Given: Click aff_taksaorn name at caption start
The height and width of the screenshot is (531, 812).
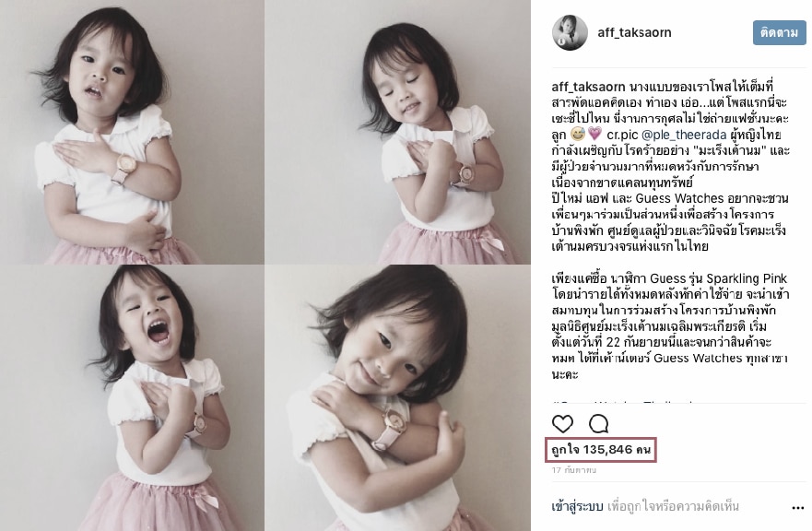Looking at the screenshot, I should (x=588, y=87).
